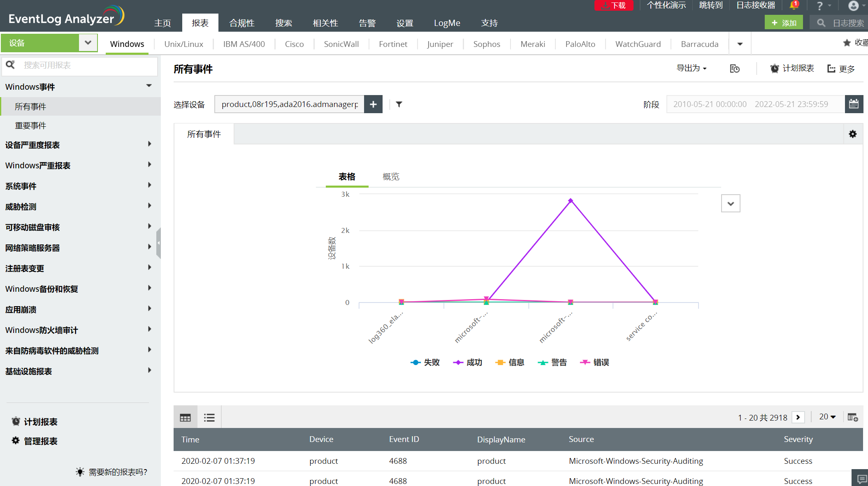Screen dimensions: 868x486
Task: Open the calendar date picker icon
Action: pos(854,104)
